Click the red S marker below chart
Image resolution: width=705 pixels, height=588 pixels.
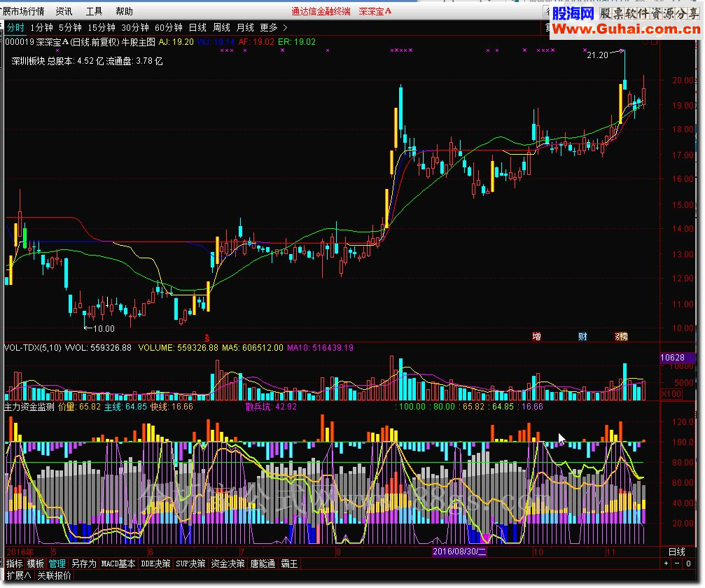(207, 338)
